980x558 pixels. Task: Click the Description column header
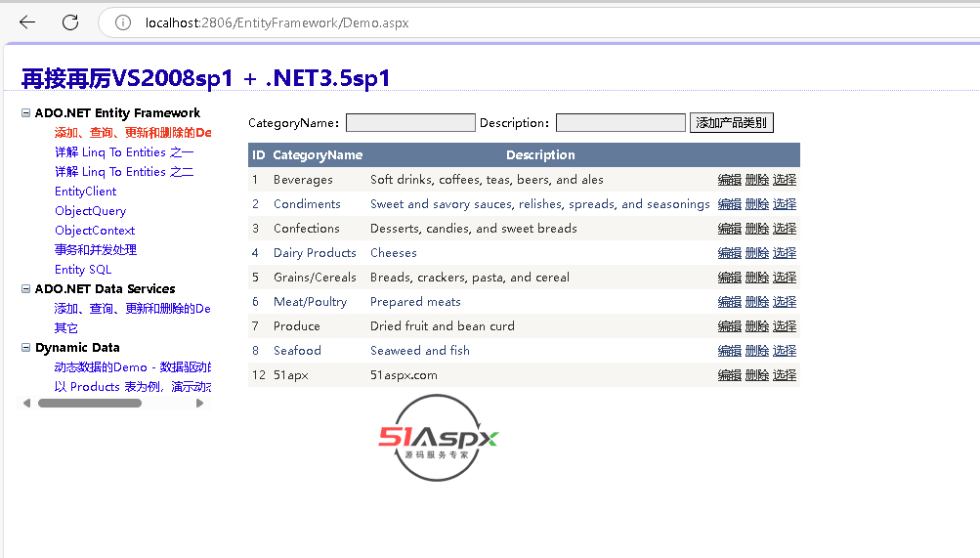(540, 155)
